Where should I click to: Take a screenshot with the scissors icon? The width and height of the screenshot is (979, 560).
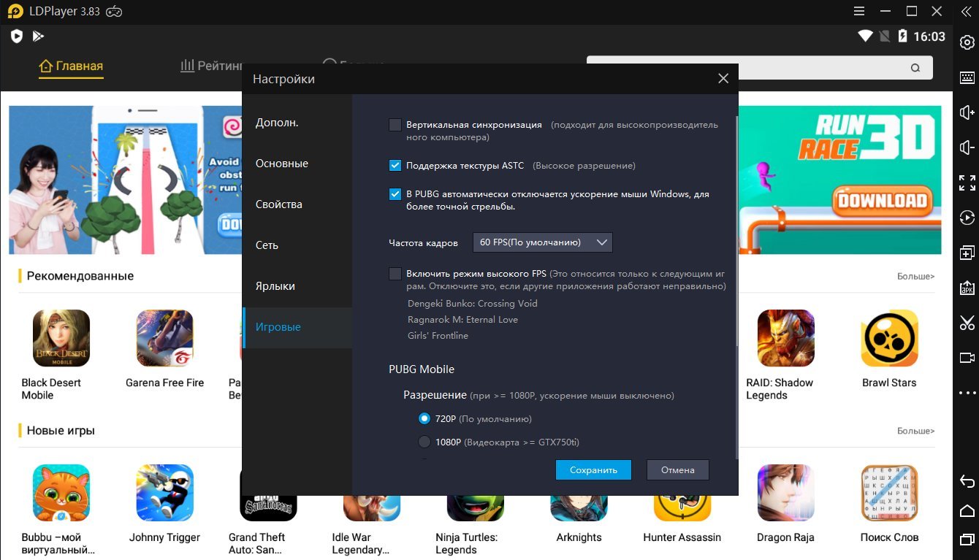click(967, 323)
